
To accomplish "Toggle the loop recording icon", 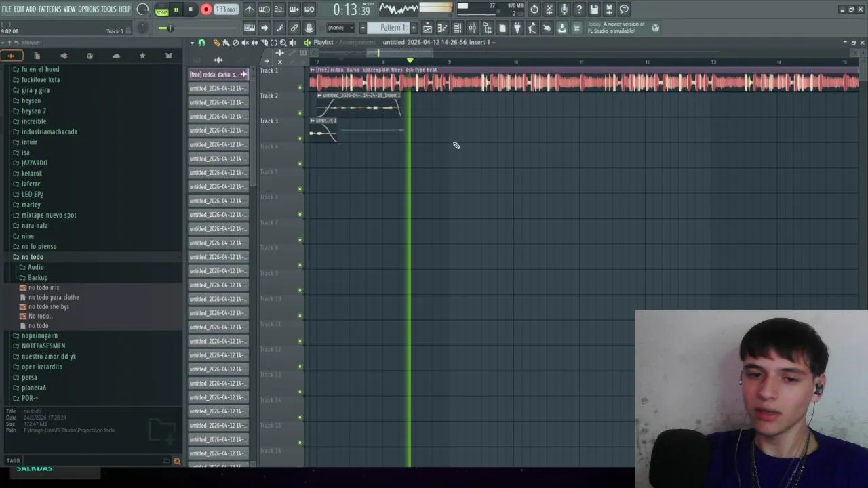I will (x=309, y=9).
